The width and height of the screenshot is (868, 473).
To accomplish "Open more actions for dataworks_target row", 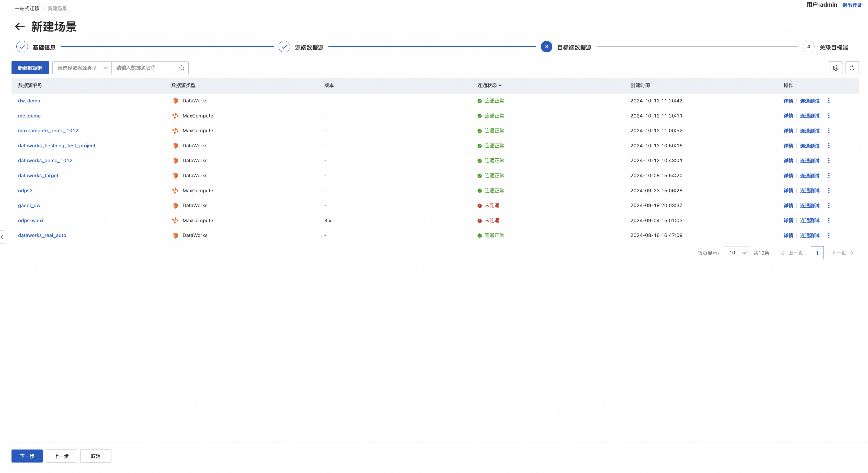I will click(829, 175).
